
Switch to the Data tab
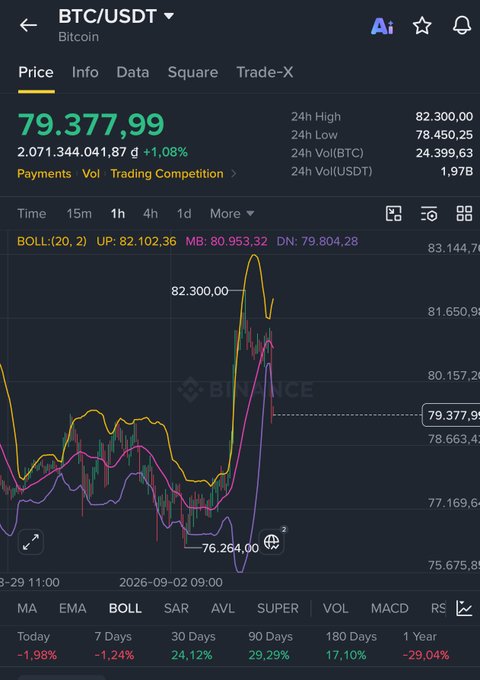[133, 72]
